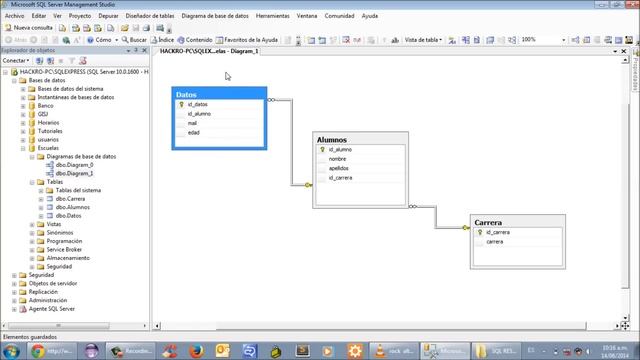Click the Buscar help search button

click(x=134, y=40)
